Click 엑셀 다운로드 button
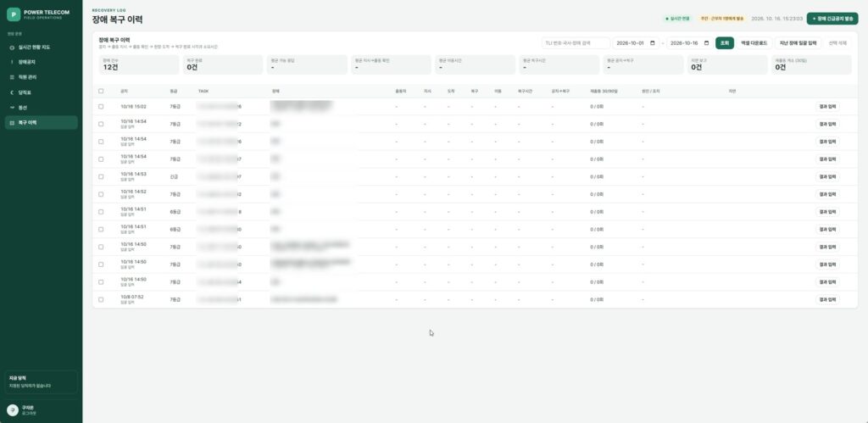868x423 pixels. pyautogui.click(x=754, y=43)
